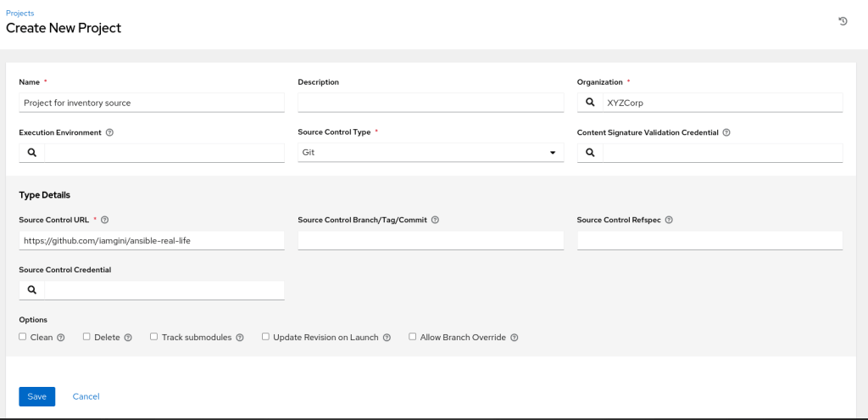868x420 pixels.
Task: Cancel project creation
Action: pos(86,397)
